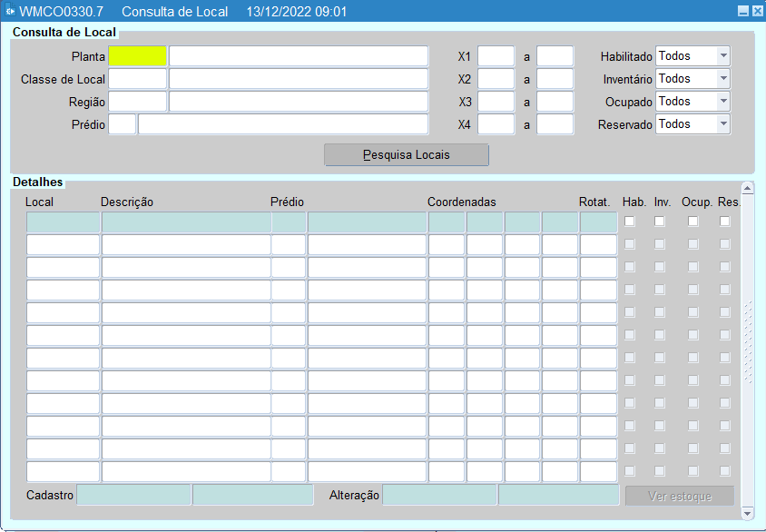The image size is (766, 532).
Task: Toggle Hab. checkbox in last detail row
Action: 630,471
